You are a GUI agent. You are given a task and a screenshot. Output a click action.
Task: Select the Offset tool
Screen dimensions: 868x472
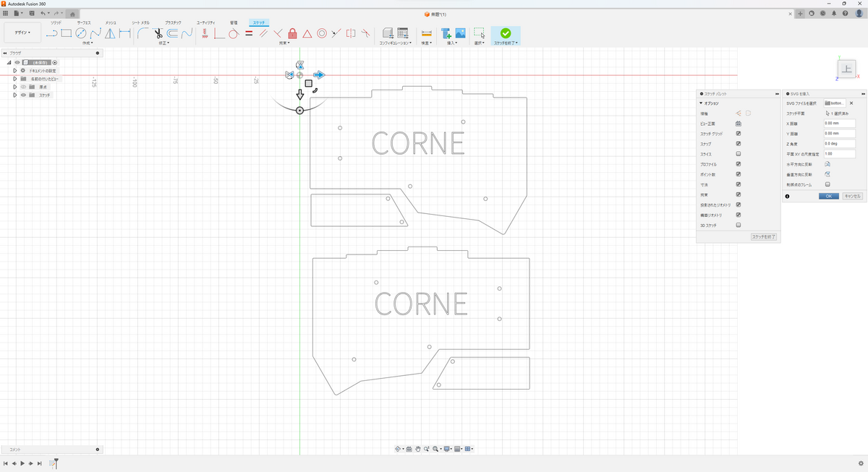(x=172, y=33)
